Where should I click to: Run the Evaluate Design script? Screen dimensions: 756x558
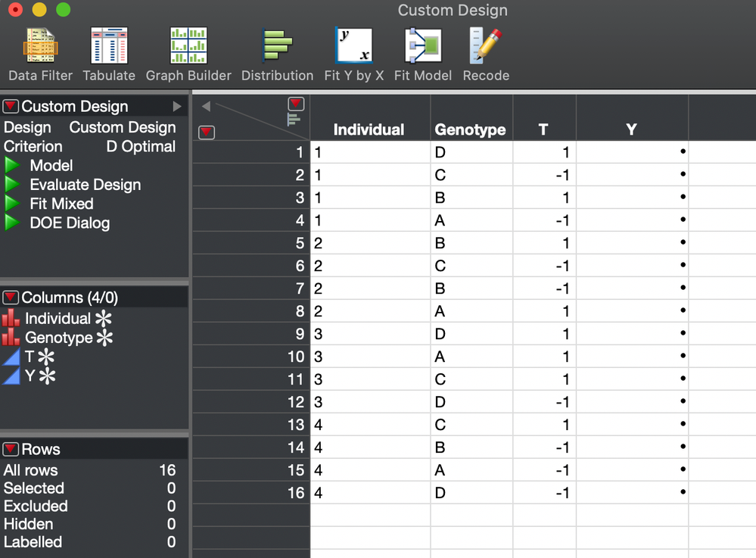12,184
